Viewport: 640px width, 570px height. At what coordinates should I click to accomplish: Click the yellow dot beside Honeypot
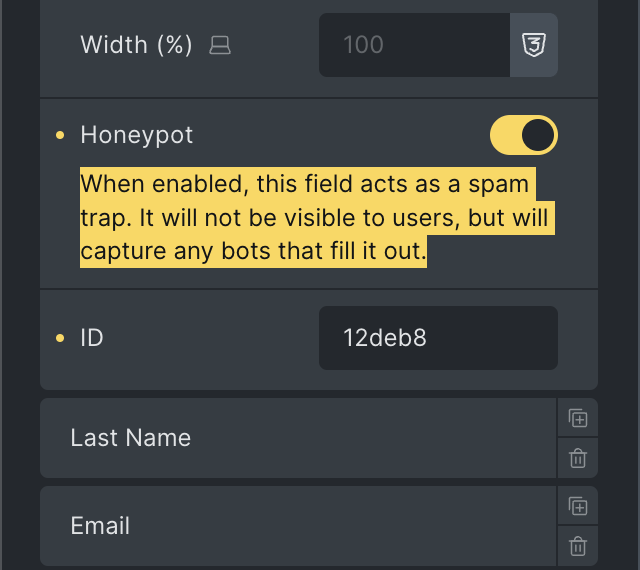pos(60,135)
